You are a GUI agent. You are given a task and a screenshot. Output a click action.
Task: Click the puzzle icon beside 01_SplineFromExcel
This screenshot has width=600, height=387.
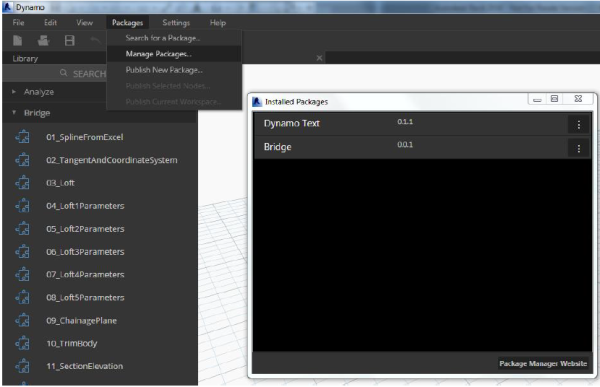(23, 137)
